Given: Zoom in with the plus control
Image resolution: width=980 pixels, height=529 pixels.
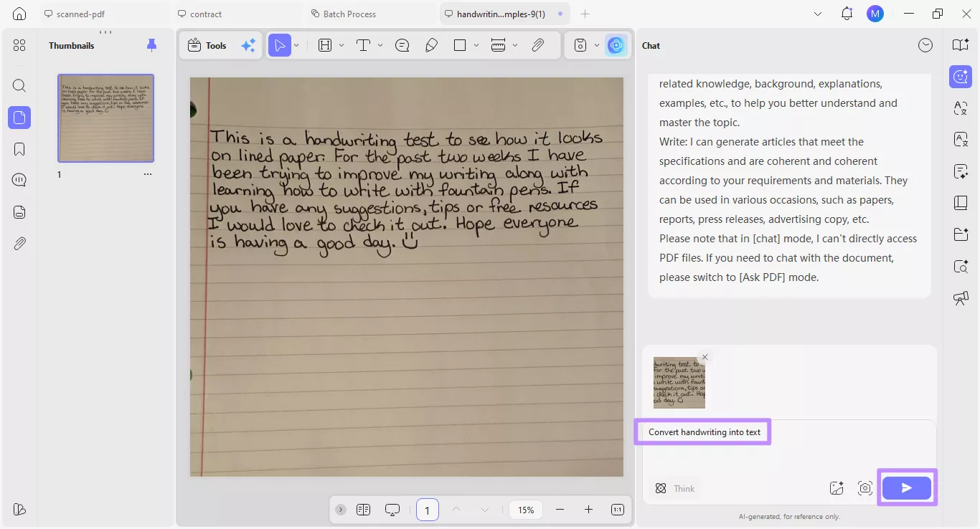Looking at the screenshot, I should click(588, 510).
